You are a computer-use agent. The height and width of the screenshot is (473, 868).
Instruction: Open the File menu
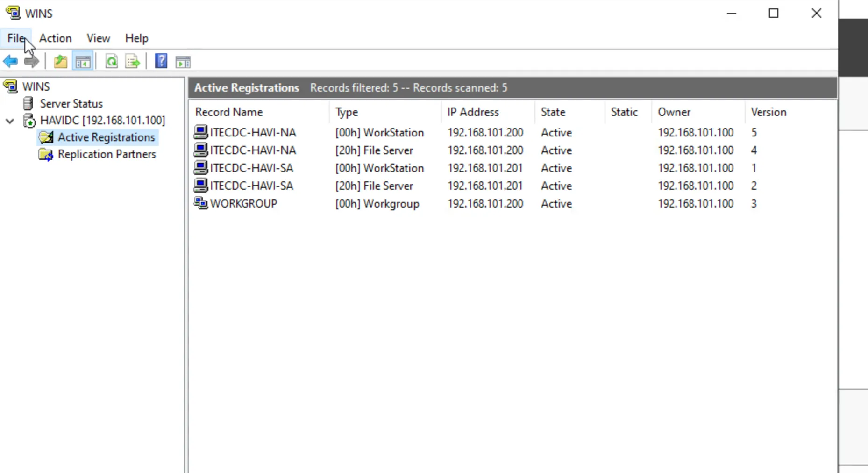(x=16, y=38)
